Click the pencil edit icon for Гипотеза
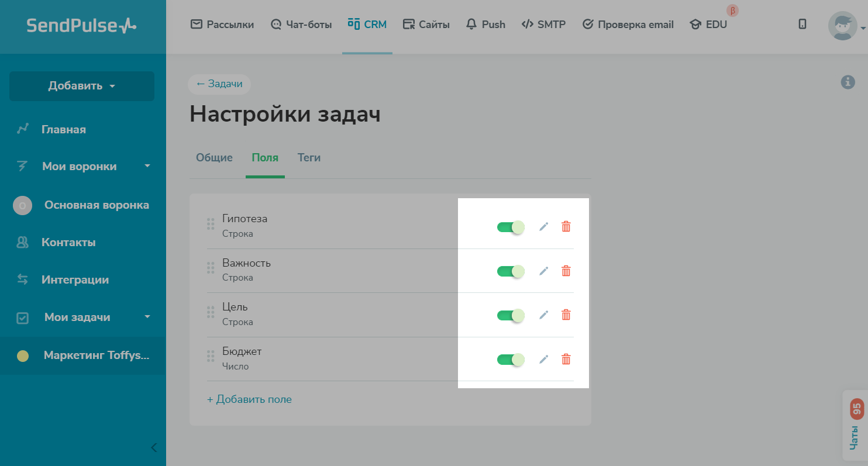This screenshot has height=466, width=868. [x=544, y=227]
